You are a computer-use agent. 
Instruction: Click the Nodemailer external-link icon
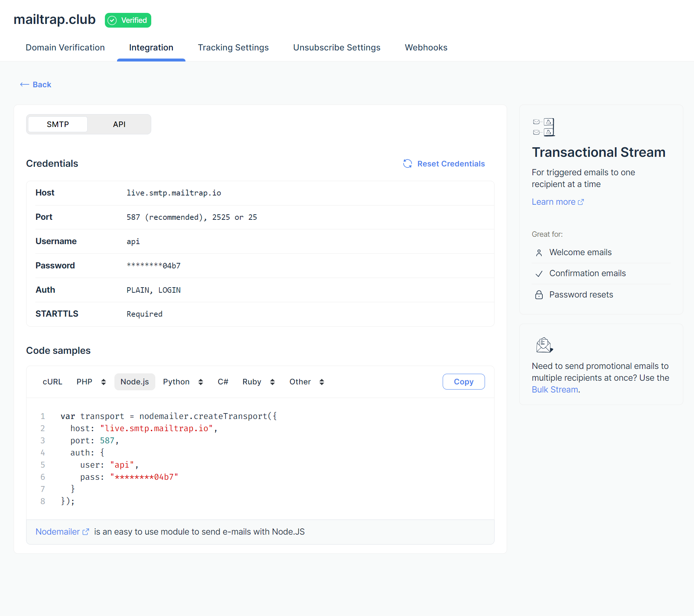(86, 532)
